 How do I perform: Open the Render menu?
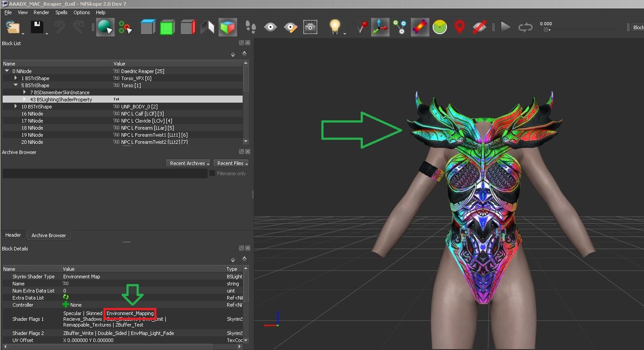tap(42, 12)
